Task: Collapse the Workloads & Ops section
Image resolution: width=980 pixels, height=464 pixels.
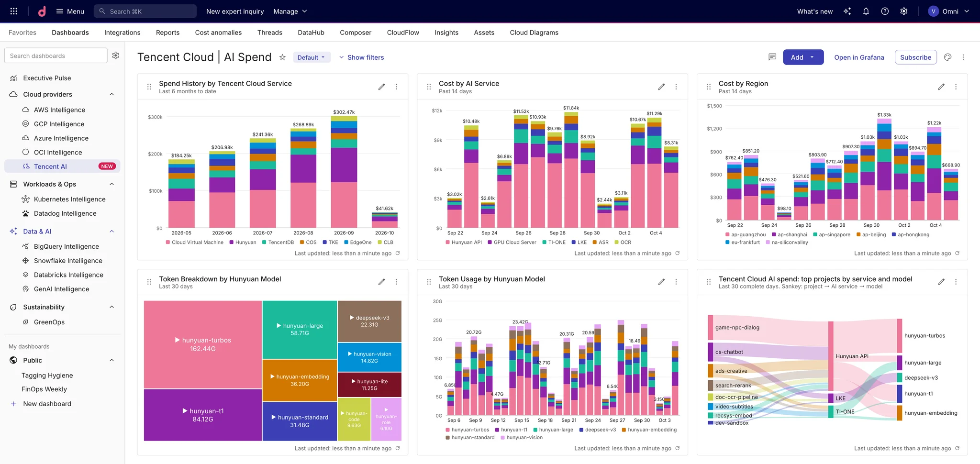Action: tap(112, 184)
